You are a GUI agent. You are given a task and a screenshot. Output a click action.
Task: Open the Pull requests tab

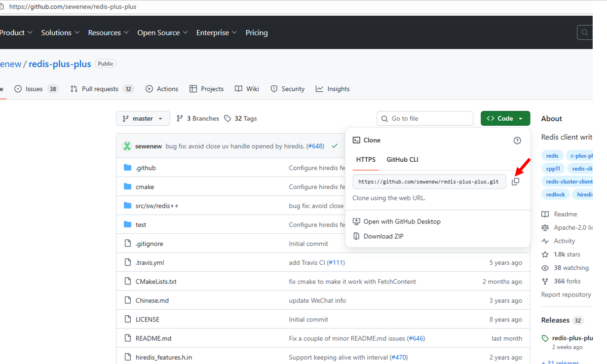[x=102, y=89]
